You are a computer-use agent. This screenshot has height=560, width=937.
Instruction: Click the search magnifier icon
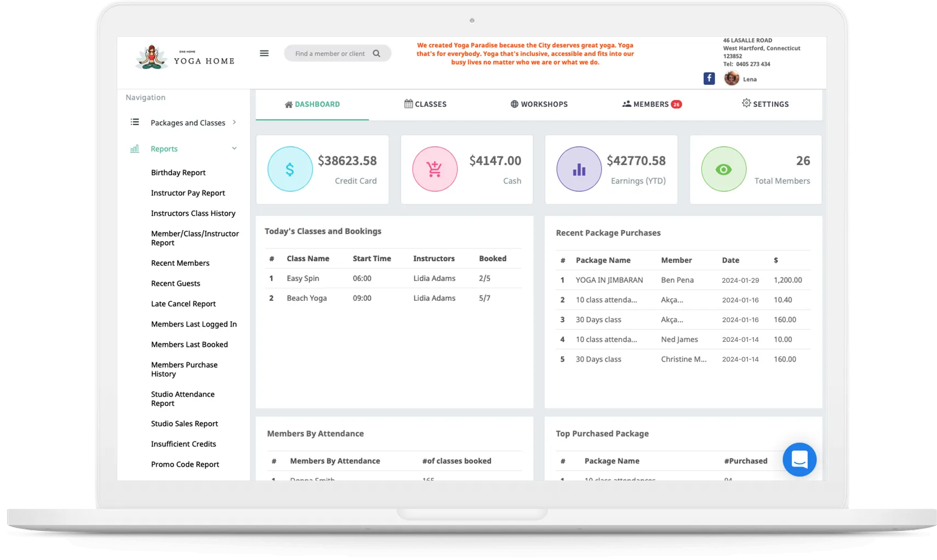(x=376, y=53)
